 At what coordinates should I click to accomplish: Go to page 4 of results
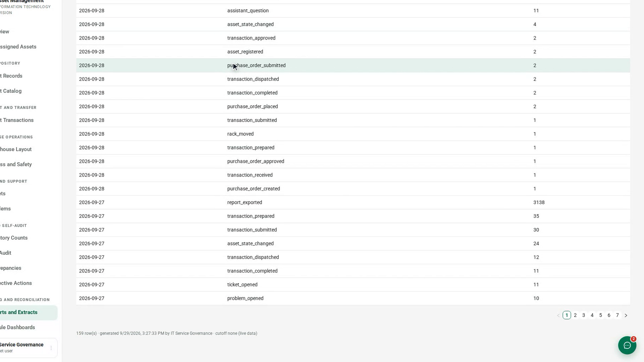[x=592, y=315]
